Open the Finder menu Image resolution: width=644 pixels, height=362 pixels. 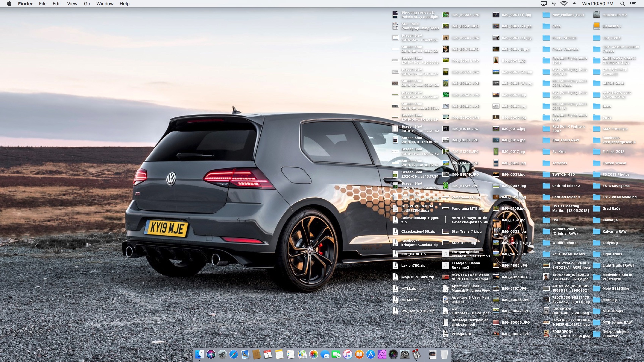(x=25, y=4)
